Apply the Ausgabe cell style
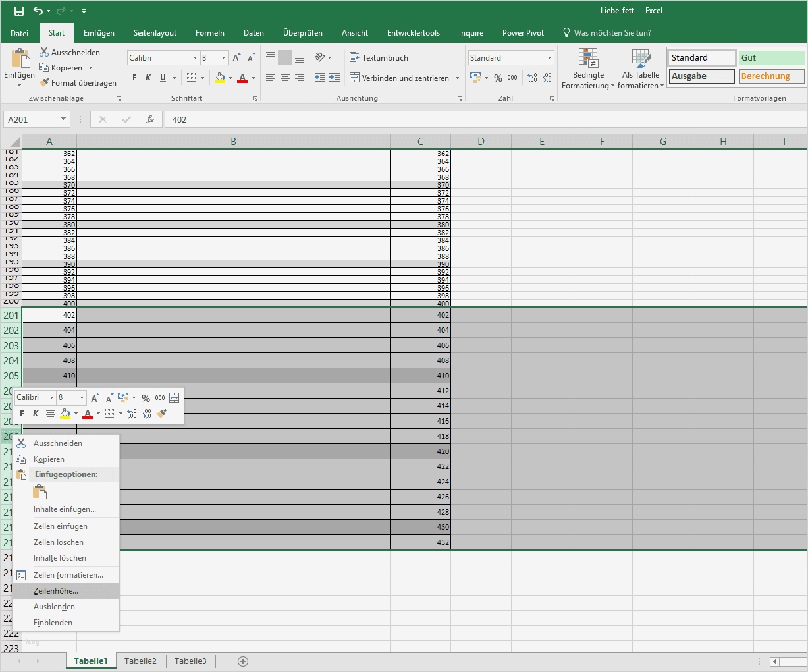 pos(701,76)
